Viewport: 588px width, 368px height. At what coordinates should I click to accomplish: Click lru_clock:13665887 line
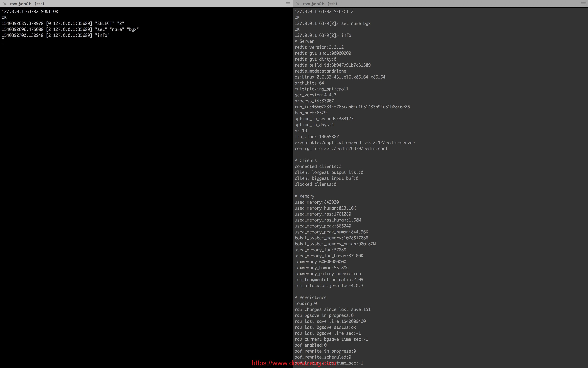[317, 137]
